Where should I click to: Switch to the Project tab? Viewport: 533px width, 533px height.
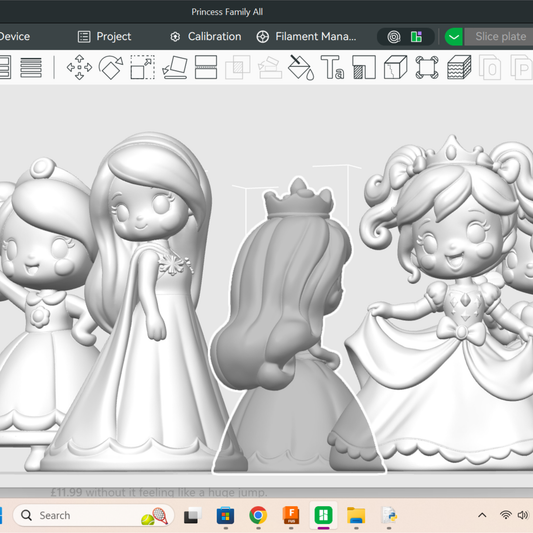(x=104, y=37)
